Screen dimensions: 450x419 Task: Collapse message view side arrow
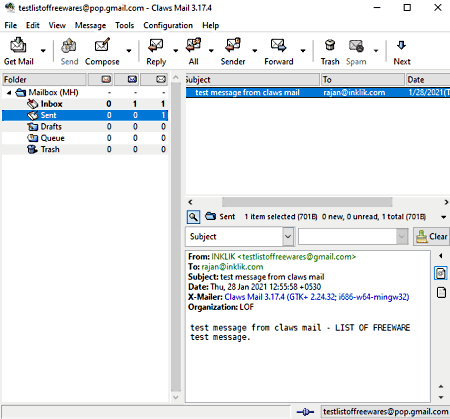(441, 256)
